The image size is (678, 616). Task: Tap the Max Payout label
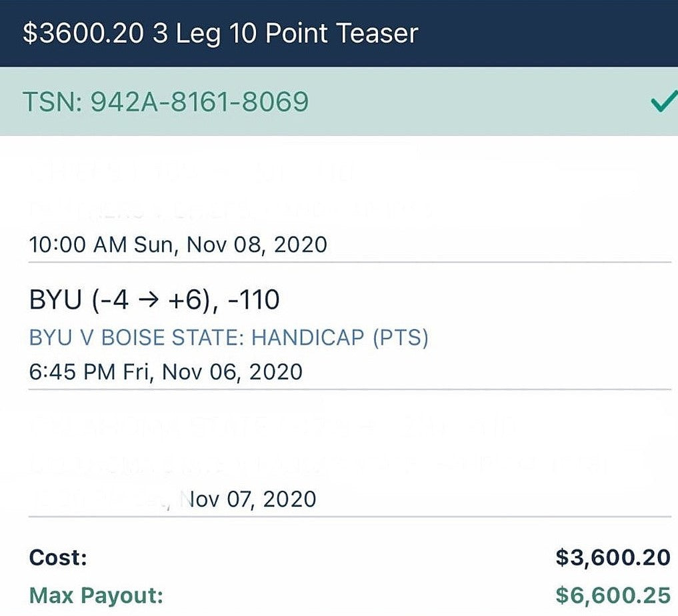click(96, 596)
